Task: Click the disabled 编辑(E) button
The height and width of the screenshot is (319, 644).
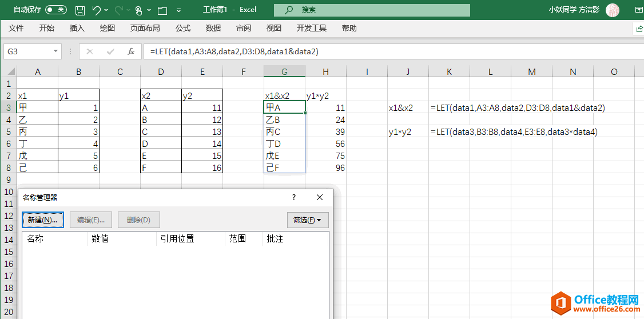Action: point(90,220)
